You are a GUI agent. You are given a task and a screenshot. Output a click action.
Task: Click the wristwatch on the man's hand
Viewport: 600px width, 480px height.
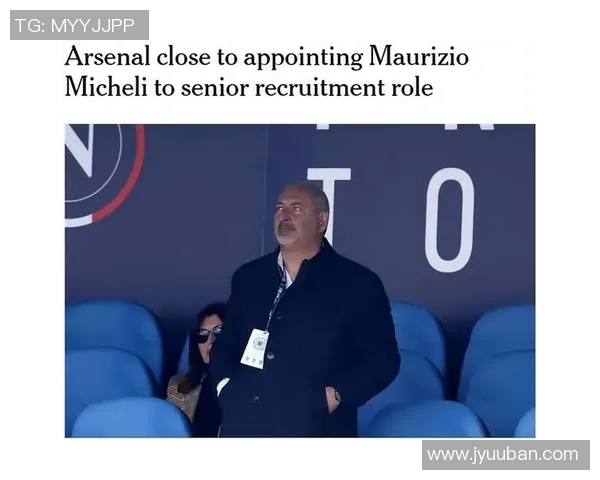[x=337, y=397]
